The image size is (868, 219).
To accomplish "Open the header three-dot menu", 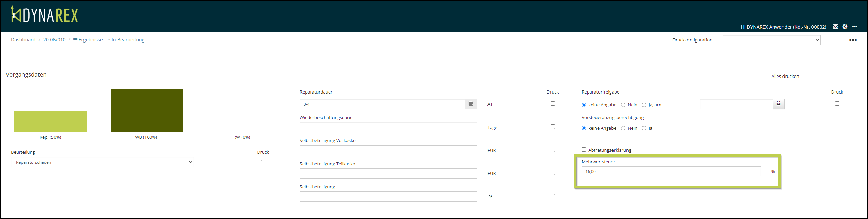I will click(854, 27).
